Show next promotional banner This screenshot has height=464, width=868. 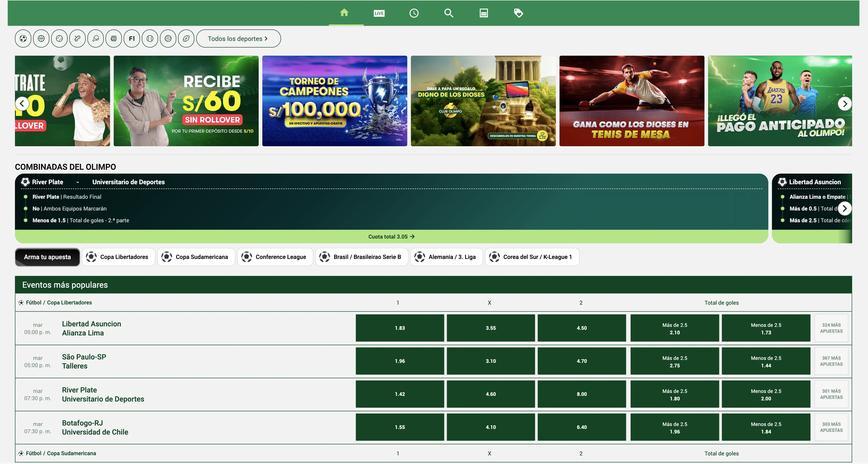click(x=845, y=103)
